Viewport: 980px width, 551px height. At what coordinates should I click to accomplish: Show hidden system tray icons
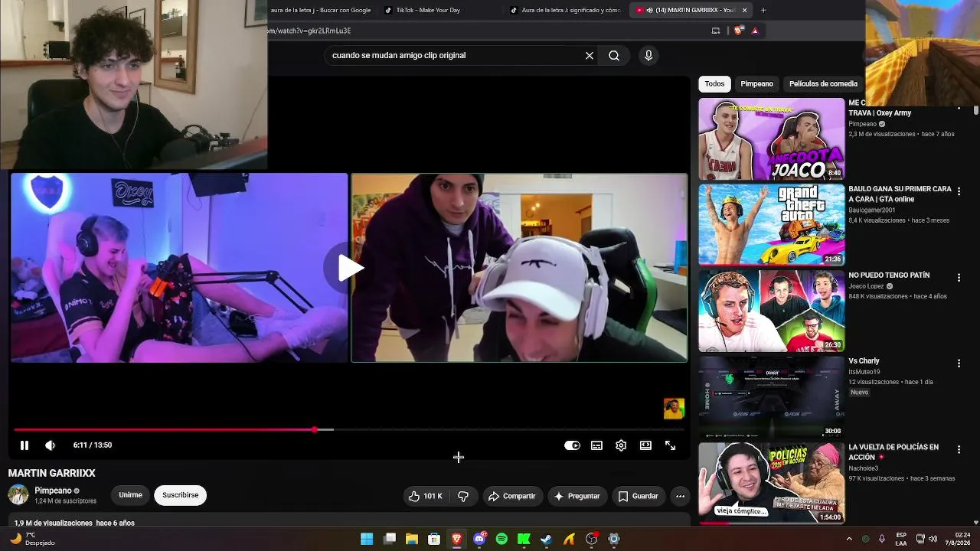[848, 539]
